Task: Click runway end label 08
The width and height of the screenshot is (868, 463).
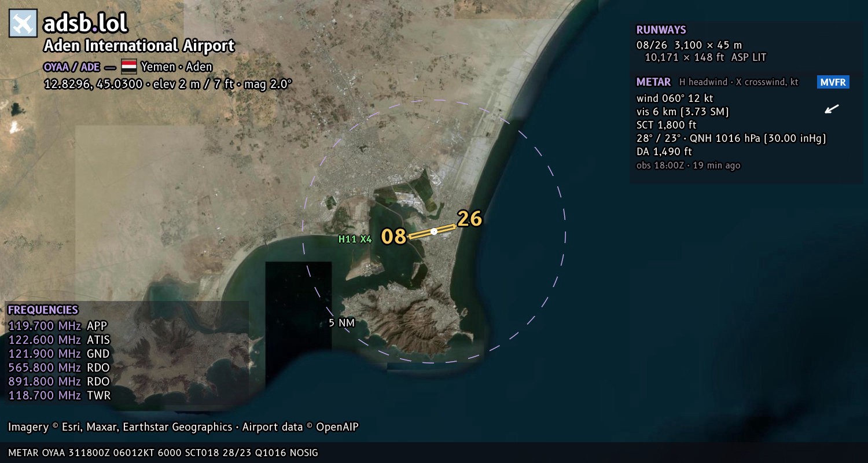Action: [x=393, y=237]
